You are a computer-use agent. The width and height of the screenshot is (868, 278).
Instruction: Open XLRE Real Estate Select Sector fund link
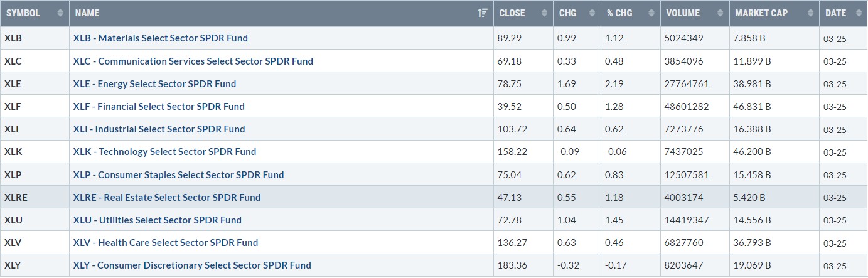pyautogui.click(x=166, y=198)
